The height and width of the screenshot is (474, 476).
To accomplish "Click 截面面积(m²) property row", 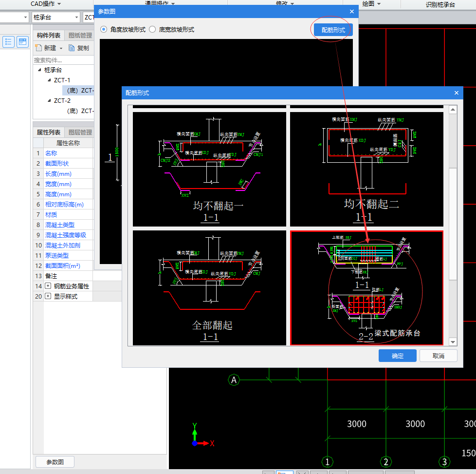I will coord(63,266).
